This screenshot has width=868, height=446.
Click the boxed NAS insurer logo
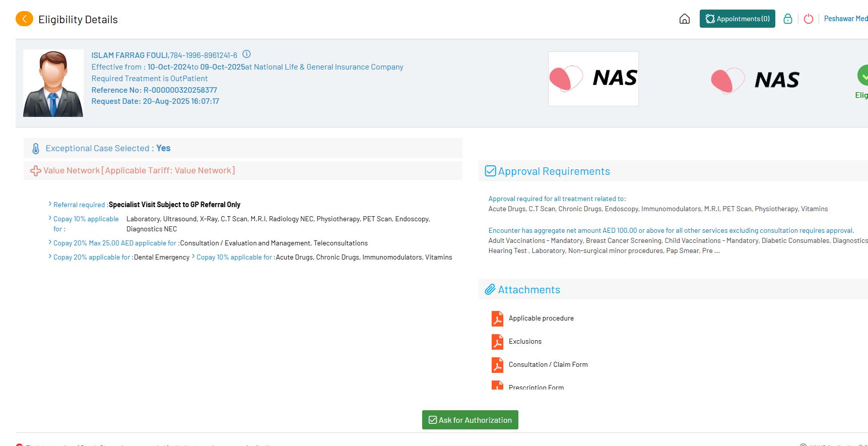[x=593, y=79]
